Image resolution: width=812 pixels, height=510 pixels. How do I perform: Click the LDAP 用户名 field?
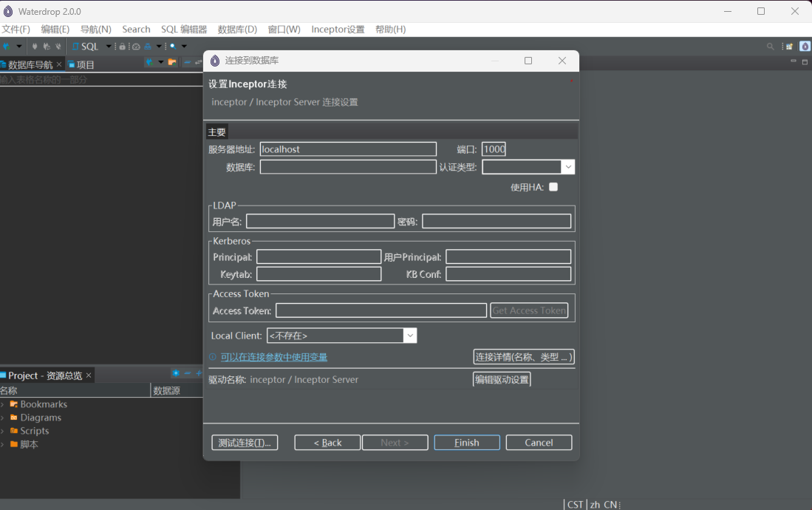coord(320,221)
